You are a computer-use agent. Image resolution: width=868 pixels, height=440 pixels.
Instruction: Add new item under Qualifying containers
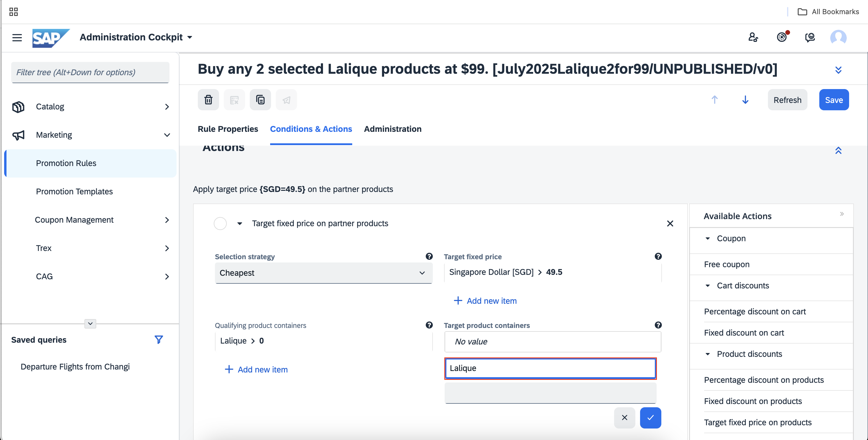coord(256,370)
